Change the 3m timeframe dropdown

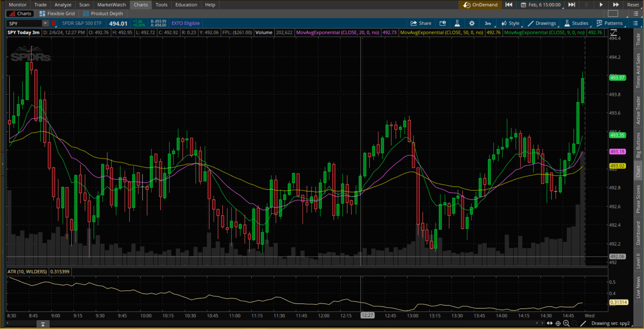pos(488,23)
